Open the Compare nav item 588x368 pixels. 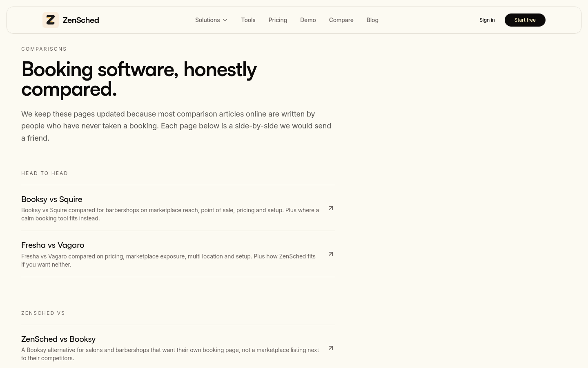[341, 20]
